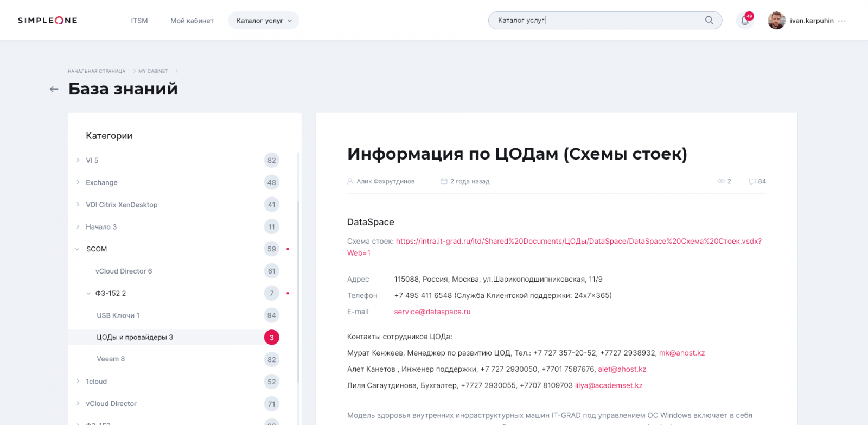Go to the MY CABINET breadcrumb

(153, 71)
